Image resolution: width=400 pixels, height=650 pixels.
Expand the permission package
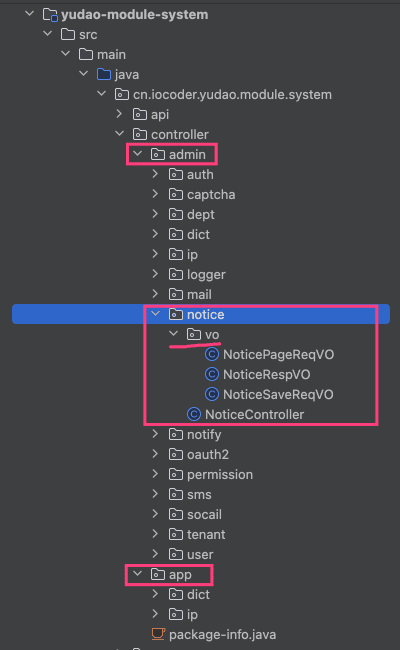pyautogui.click(x=155, y=474)
